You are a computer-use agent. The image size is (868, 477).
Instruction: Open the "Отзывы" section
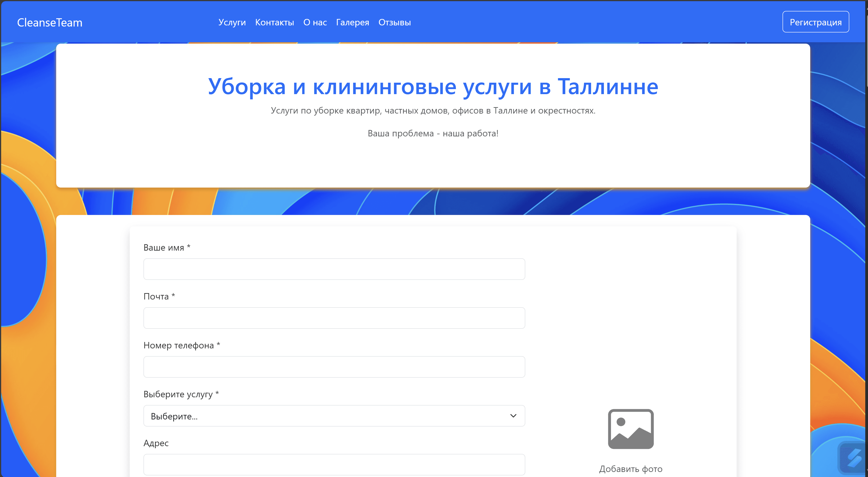click(394, 22)
